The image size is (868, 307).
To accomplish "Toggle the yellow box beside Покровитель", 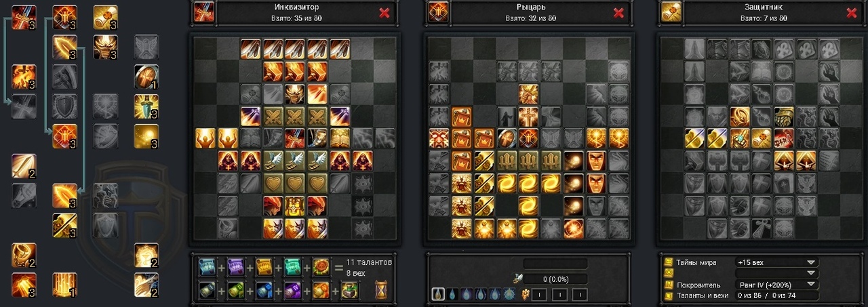I will tap(669, 285).
